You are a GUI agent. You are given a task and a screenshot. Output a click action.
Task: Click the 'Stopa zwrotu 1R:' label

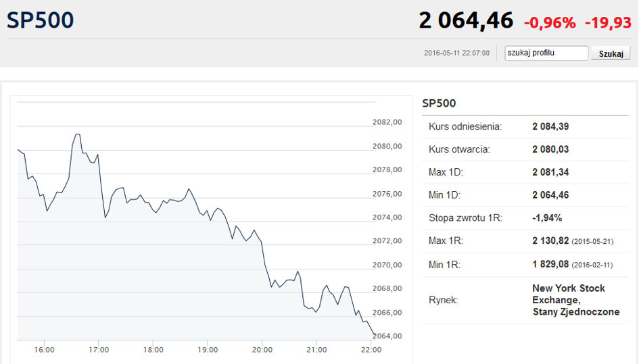click(x=465, y=218)
